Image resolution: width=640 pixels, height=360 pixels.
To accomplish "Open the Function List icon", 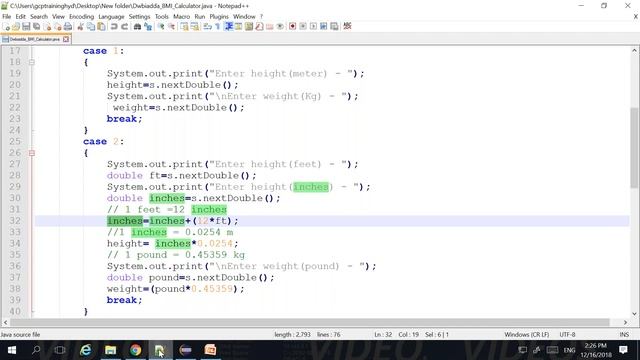I will click(x=259, y=27).
